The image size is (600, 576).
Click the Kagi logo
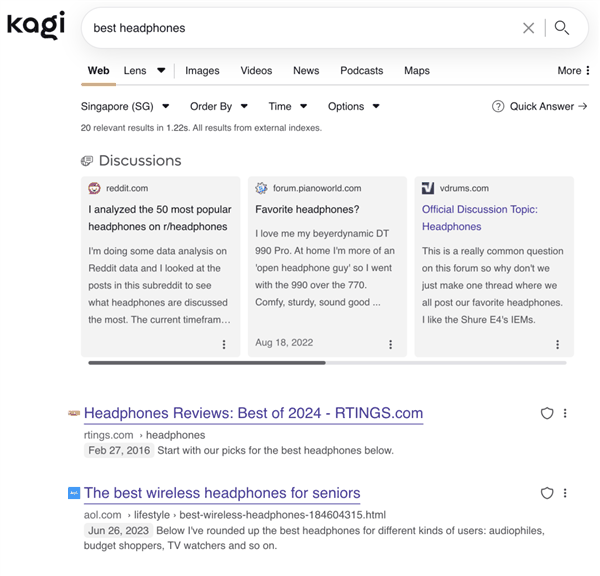click(x=36, y=25)
